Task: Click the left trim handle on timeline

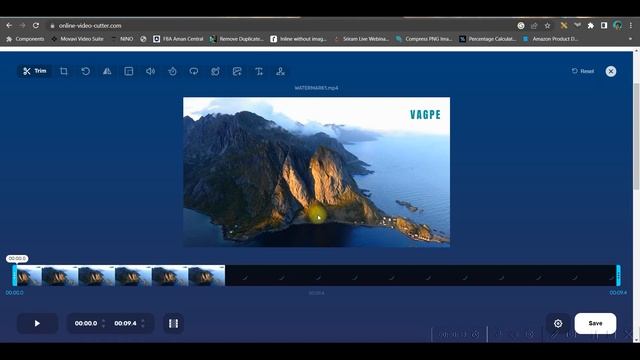Action: click(x=14, y=276)
